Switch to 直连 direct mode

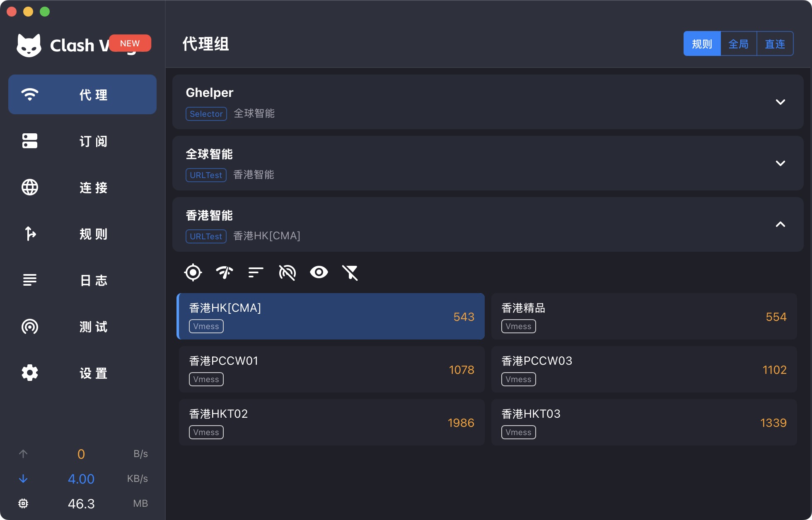click(x=775, y=43)
